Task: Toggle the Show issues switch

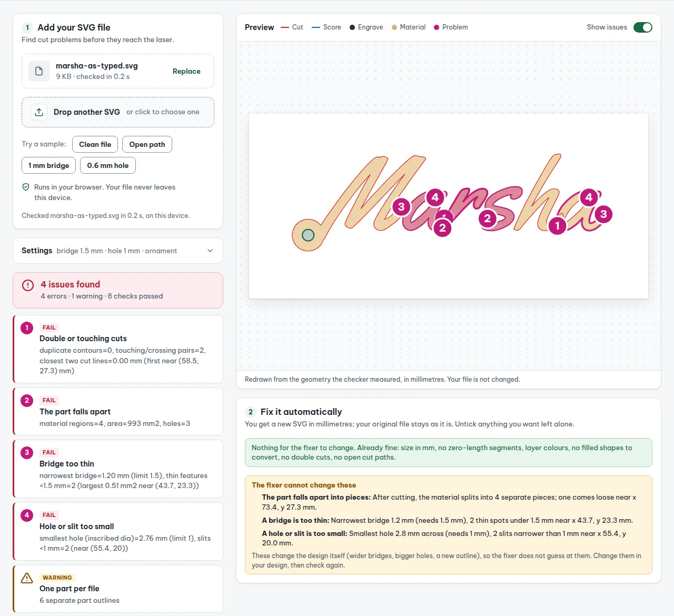Action: [x=643, y=27]
